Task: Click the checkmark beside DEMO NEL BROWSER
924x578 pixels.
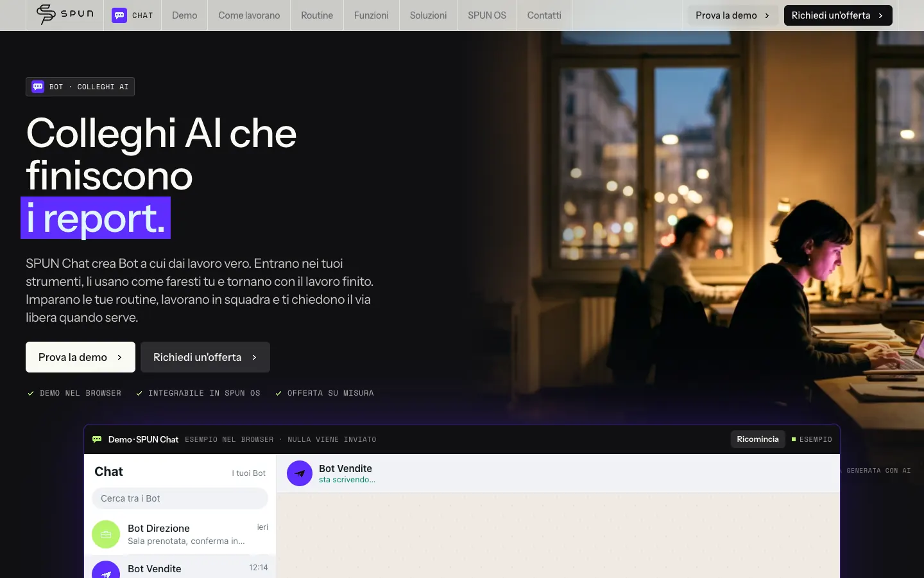Action: click(x=31, y=393)
